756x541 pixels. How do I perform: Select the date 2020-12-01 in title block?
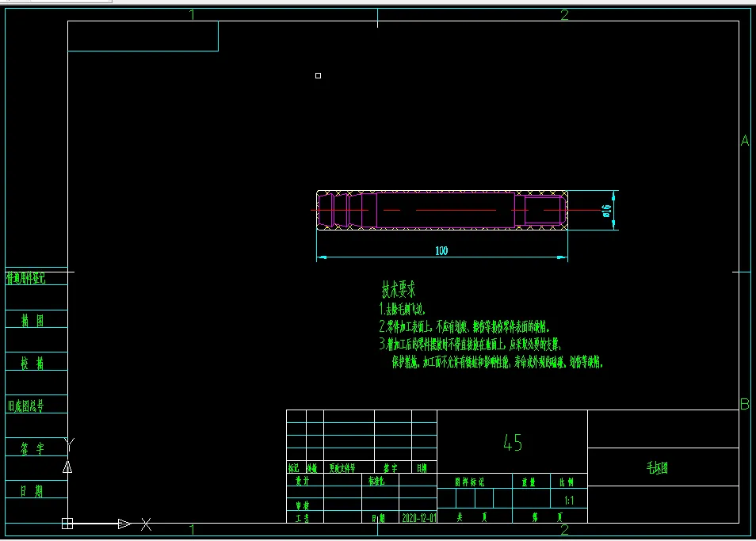tap(418, 517)
